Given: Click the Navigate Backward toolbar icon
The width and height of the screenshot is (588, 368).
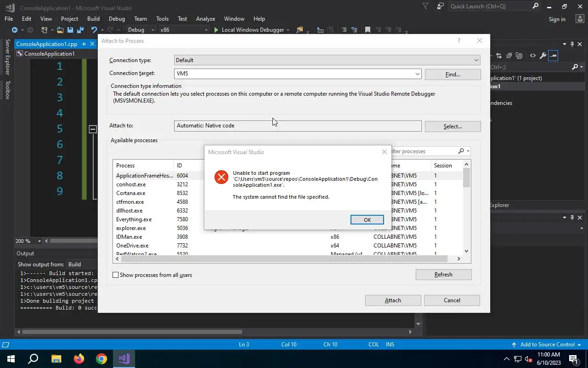Looking at the screenshot, I should [x=15, y=30].
